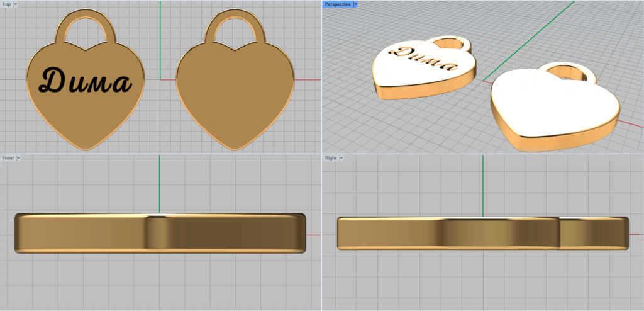The image size is (644, 311).
Task: Open the Top viewport dropdown arrow
Action: pos(16,4)
